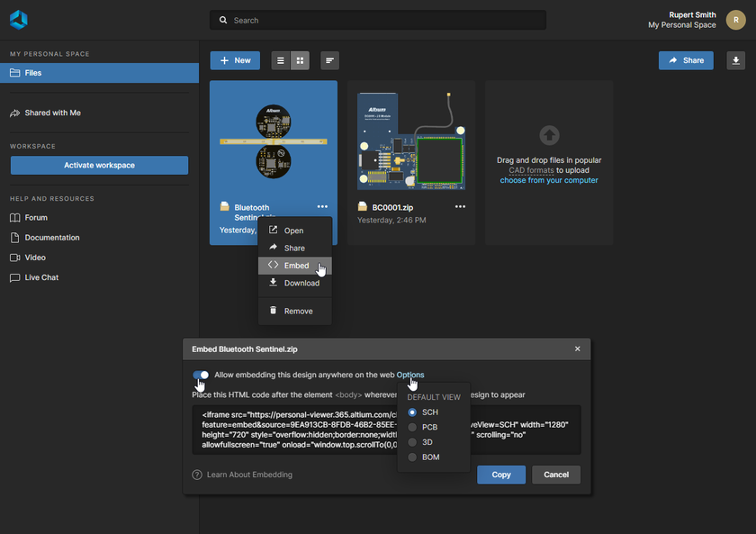
Task: Open the sort order control
Action: pos(329,60)
